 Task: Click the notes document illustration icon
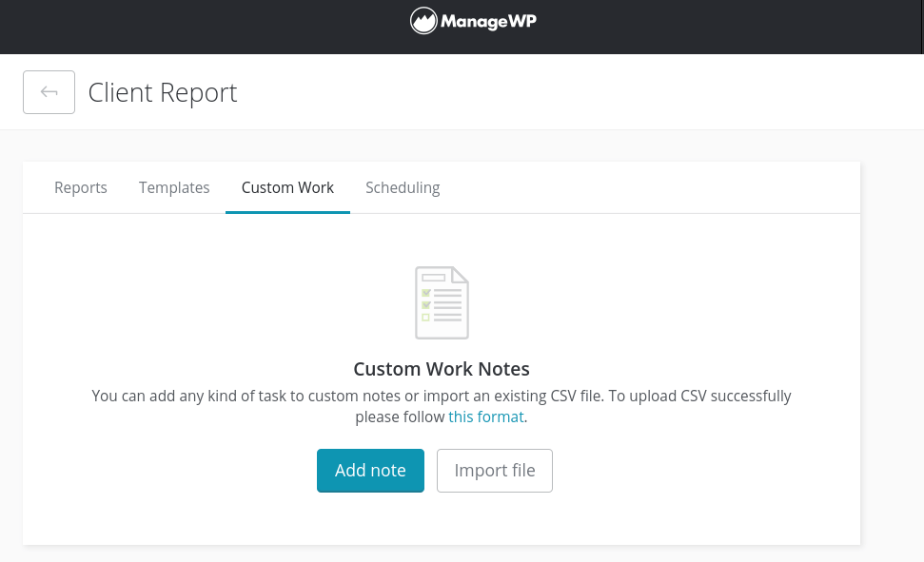coord(442,303)
